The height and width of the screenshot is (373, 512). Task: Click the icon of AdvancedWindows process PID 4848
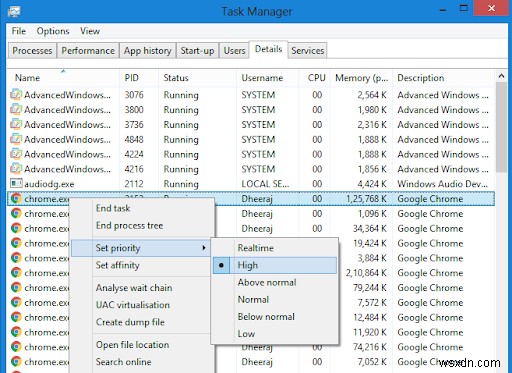16,139
